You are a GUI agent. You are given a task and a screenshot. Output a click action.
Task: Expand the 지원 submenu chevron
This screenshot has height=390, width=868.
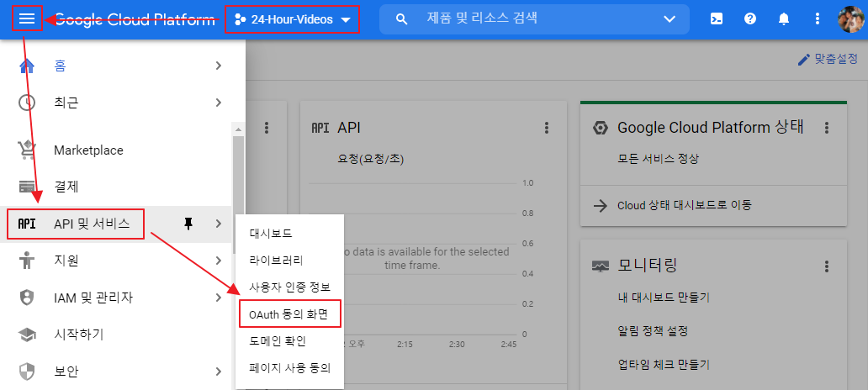[219, 260]
